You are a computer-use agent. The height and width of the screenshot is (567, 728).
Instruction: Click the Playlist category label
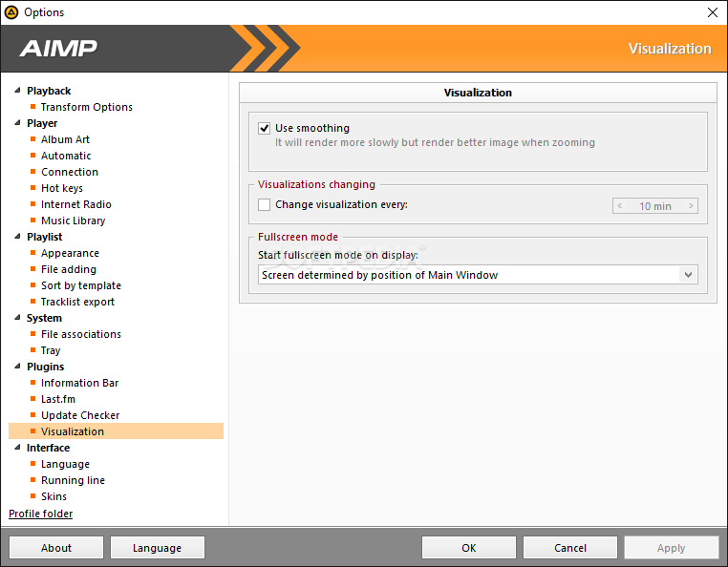(x=45, y=237)
